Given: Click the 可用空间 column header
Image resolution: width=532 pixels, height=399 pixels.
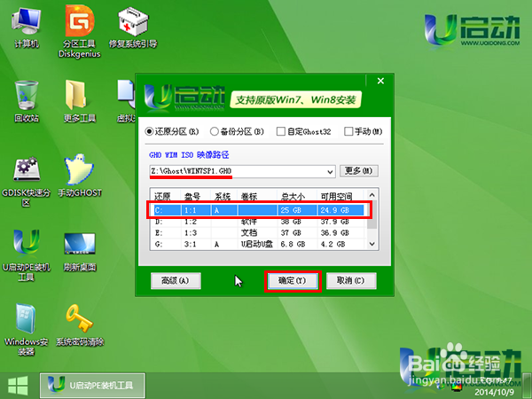Looking at the screenshot, I should tap(340, 196).
